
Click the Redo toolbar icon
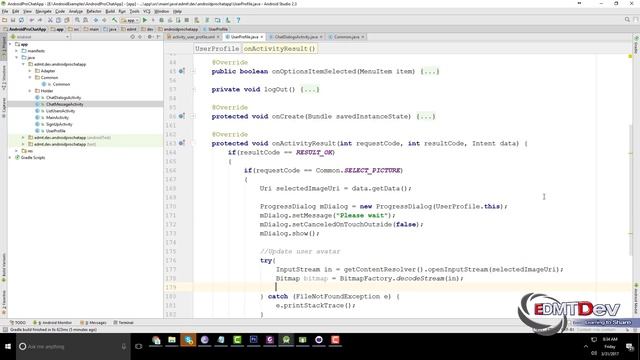pyautogui.click(x=40, y=20)
